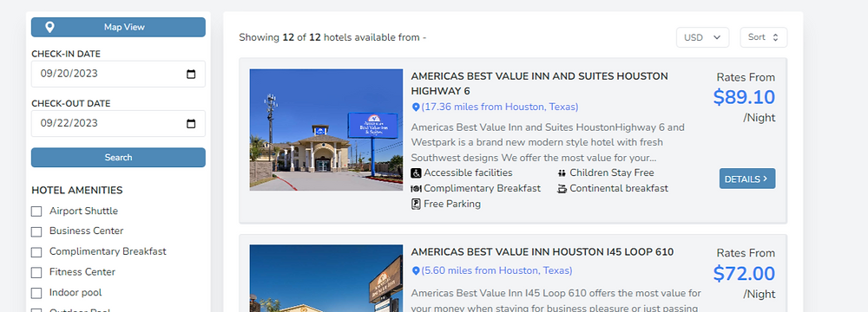Click the Highway 6 hotel photo thumbnail
The width and height of the screenshot is (868, 312).
click(326, 130)
